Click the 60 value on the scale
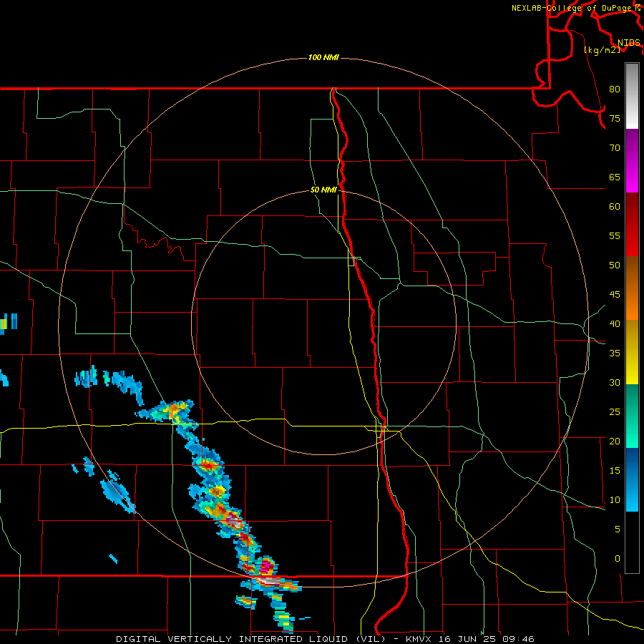644x644 pixels. pos(615,207)
